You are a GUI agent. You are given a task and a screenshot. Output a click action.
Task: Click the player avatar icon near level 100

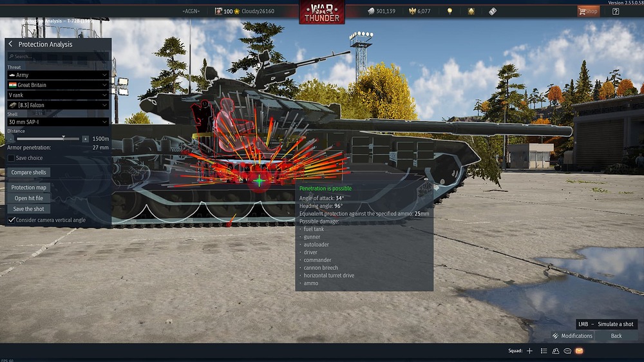218,11
